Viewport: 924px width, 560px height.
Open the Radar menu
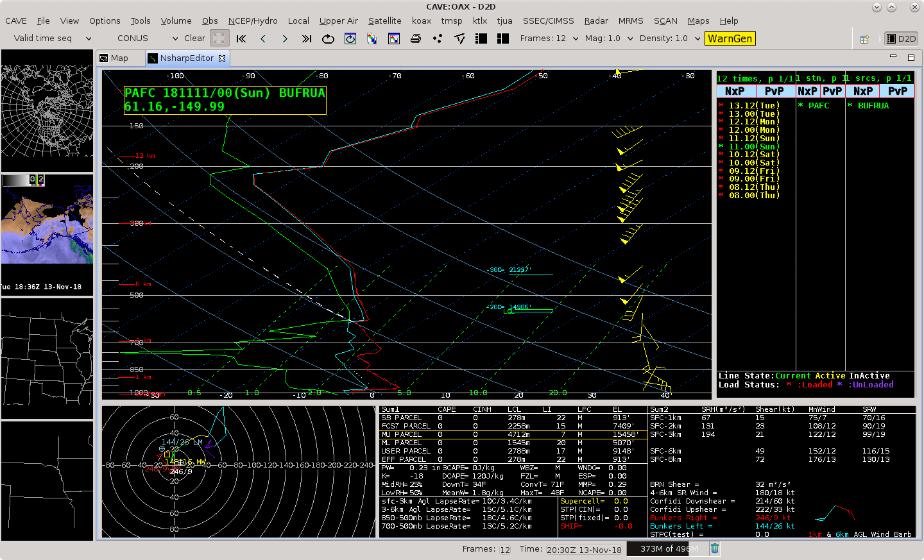[596, 21]
